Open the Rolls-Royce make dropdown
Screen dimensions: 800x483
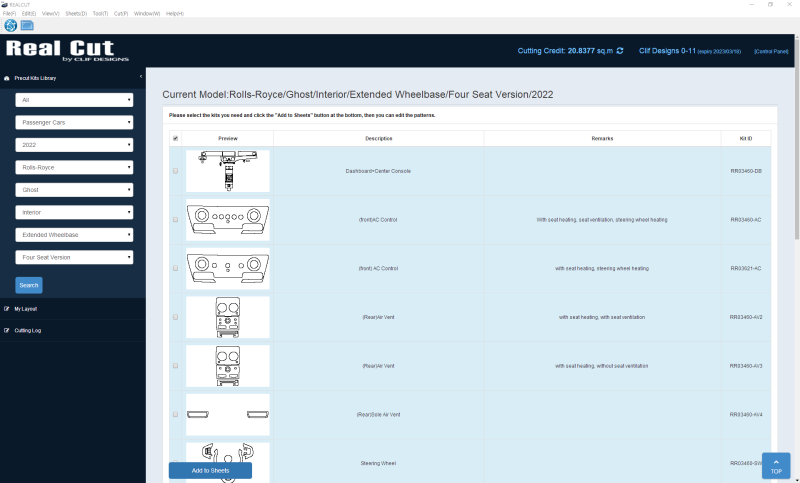(74, 167)
